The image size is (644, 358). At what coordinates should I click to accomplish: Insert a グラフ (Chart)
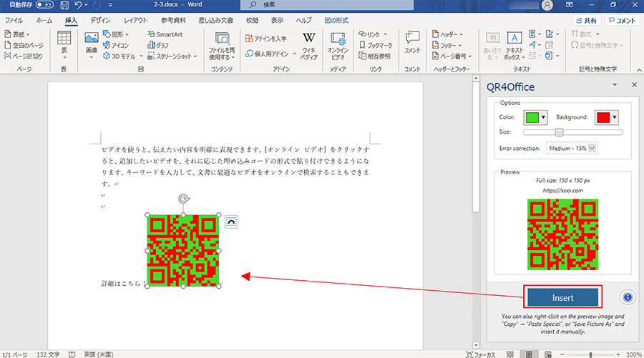[x=158, y=45]
